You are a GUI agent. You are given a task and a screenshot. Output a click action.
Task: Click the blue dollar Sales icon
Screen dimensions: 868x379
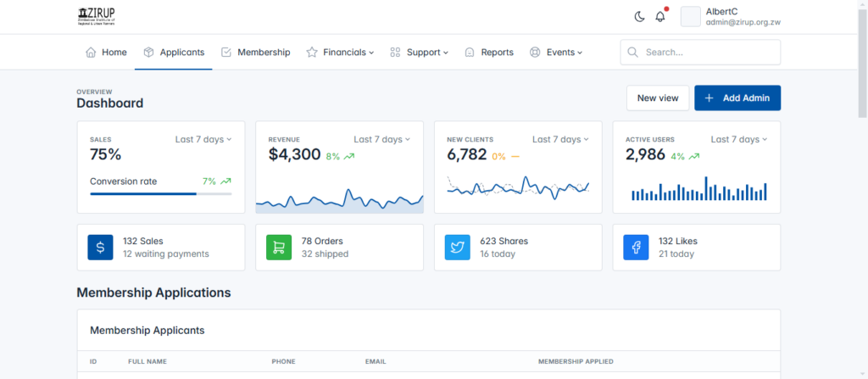[100, 248]
